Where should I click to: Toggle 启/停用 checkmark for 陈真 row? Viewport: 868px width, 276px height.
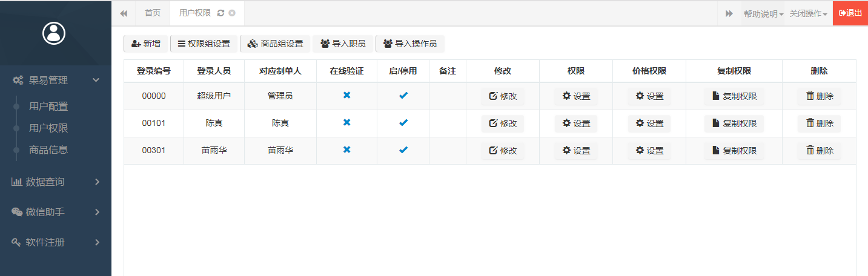(x=403, y=123)
